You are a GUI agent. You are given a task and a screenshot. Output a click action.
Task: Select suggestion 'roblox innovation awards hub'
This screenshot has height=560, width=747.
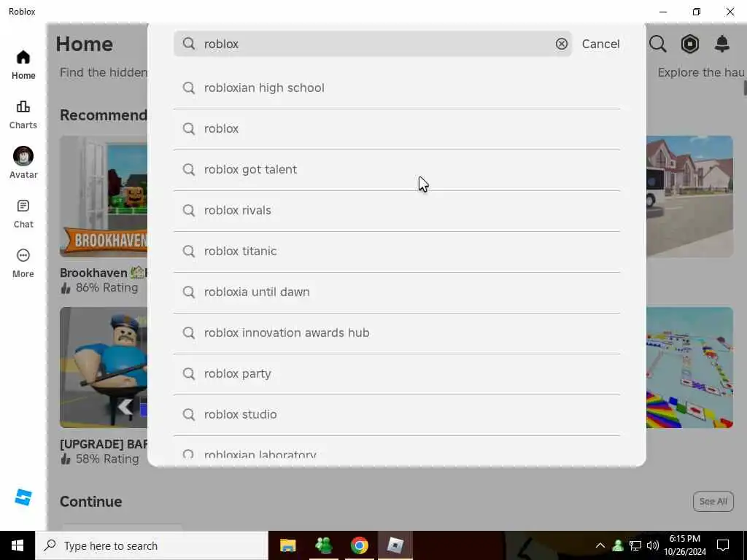click(x=397, y=333)
